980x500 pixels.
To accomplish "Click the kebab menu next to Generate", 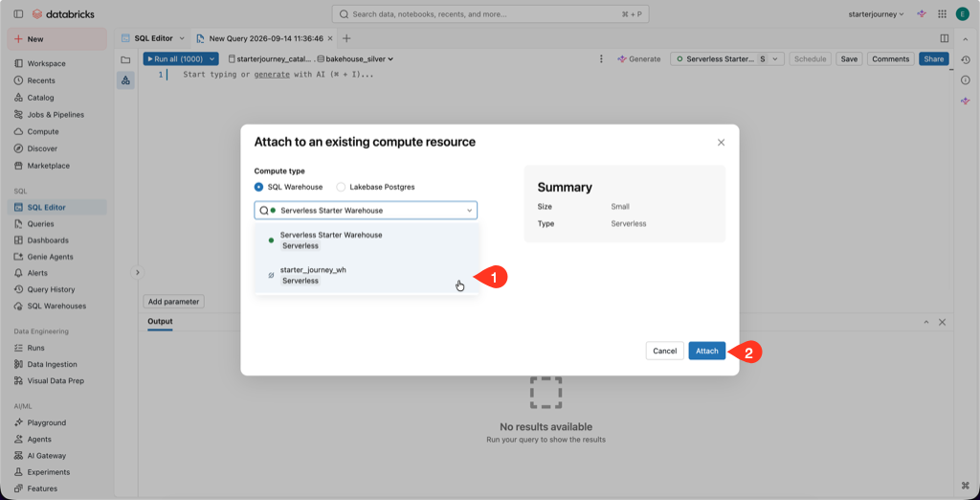I will click(x=601, y=58).
